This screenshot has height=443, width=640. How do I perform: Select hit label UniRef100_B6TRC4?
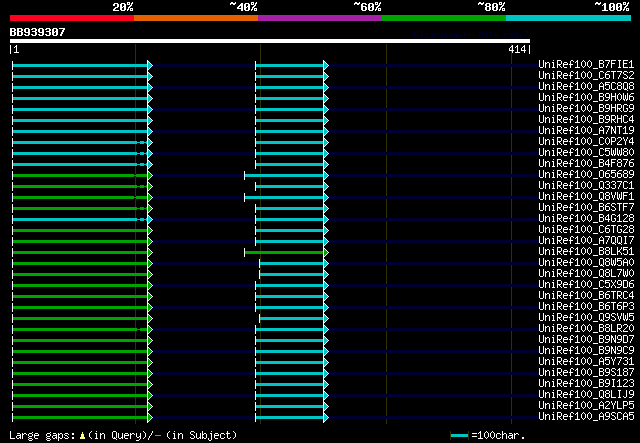coord(587,296)
